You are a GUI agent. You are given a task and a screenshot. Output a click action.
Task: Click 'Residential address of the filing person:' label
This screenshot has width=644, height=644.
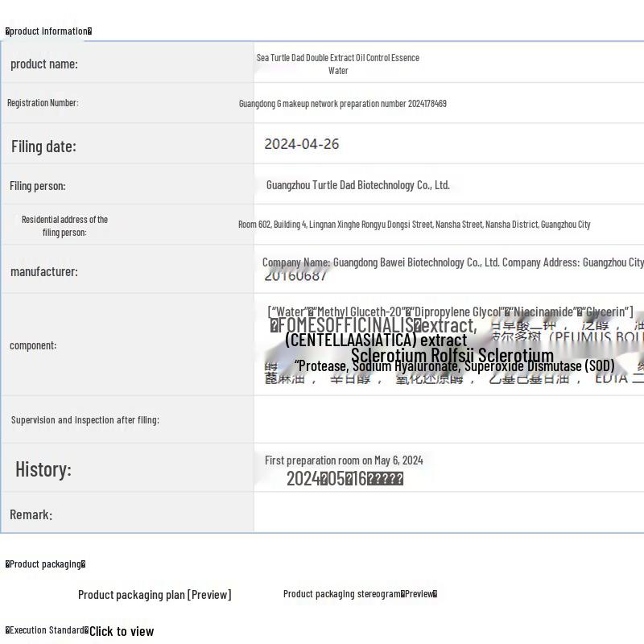64,226
